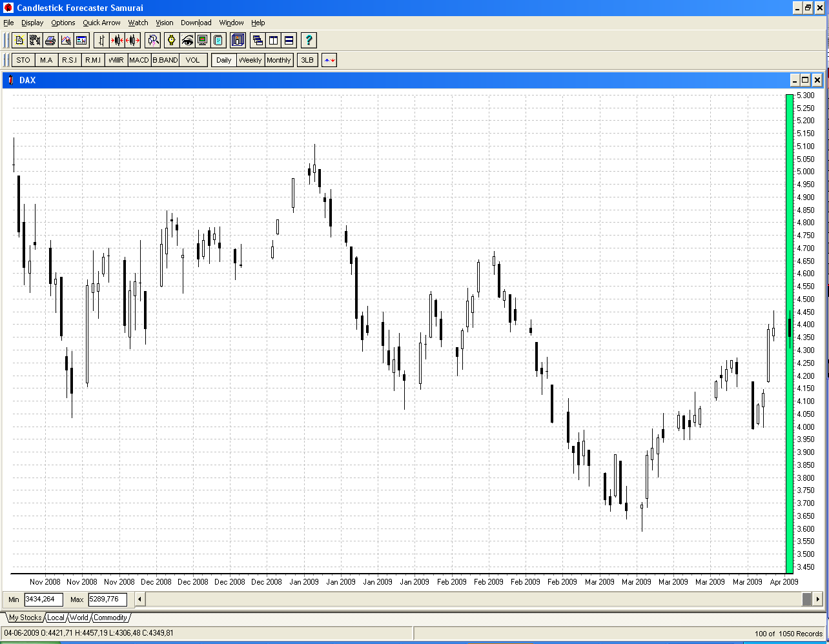
Task: Enable the B.BAND Bollinger Bands overlay
Action: click(x=165, y=59)
